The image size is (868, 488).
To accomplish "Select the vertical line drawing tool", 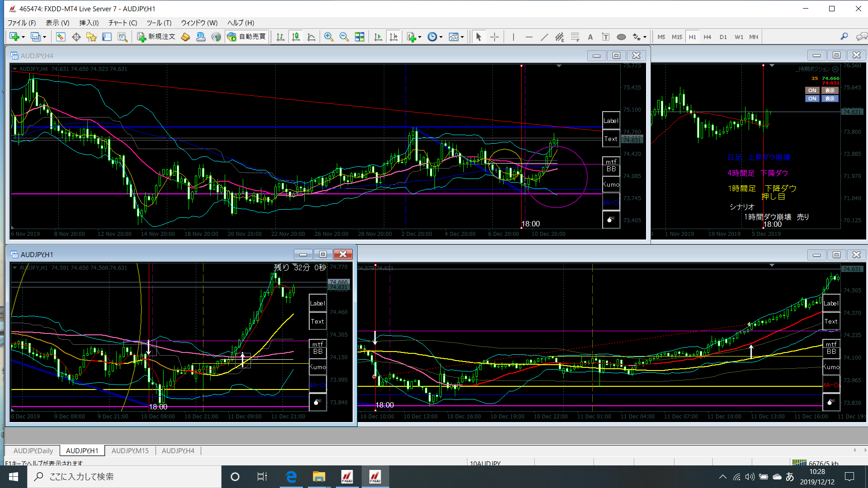I will point(514,37).
